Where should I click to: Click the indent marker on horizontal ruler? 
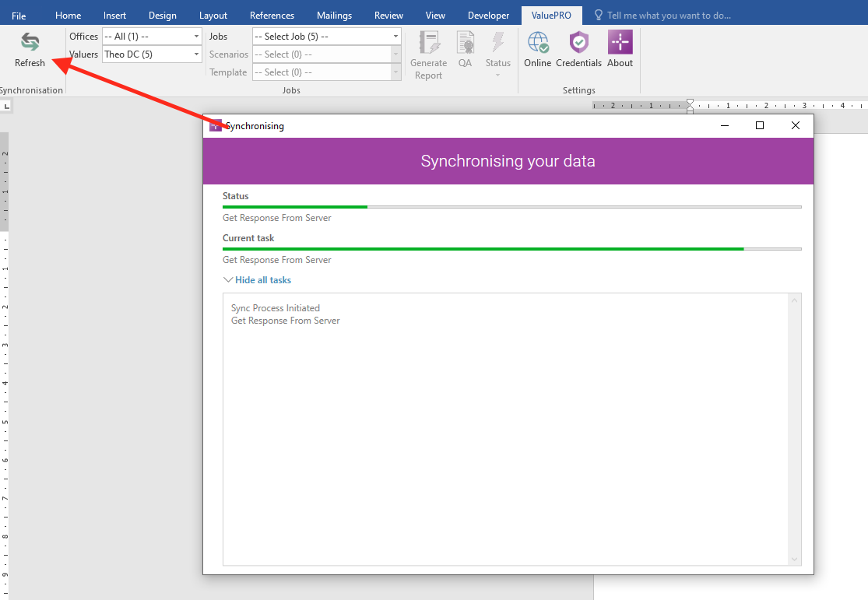pos(690,107)
